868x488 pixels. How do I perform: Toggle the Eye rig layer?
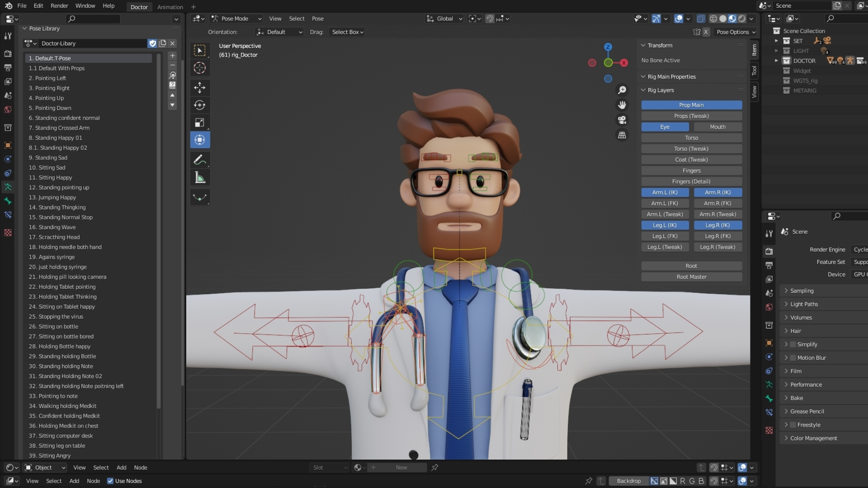(665, 127)
